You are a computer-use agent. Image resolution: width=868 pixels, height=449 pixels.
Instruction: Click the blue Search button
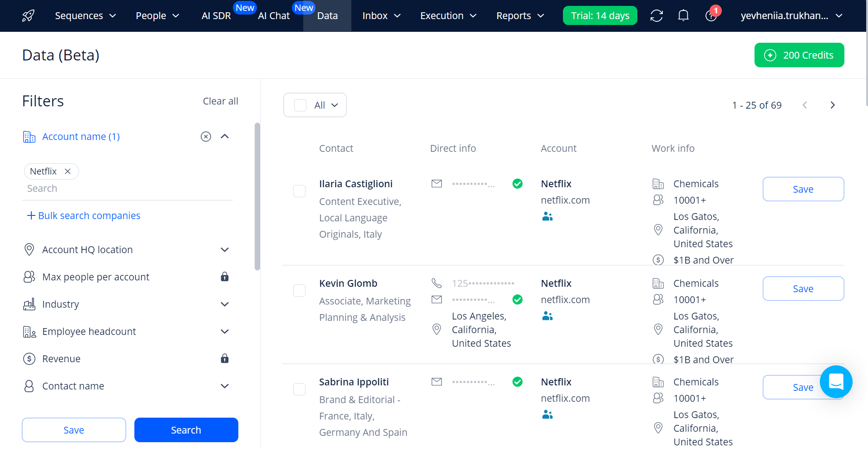point(186,430)
